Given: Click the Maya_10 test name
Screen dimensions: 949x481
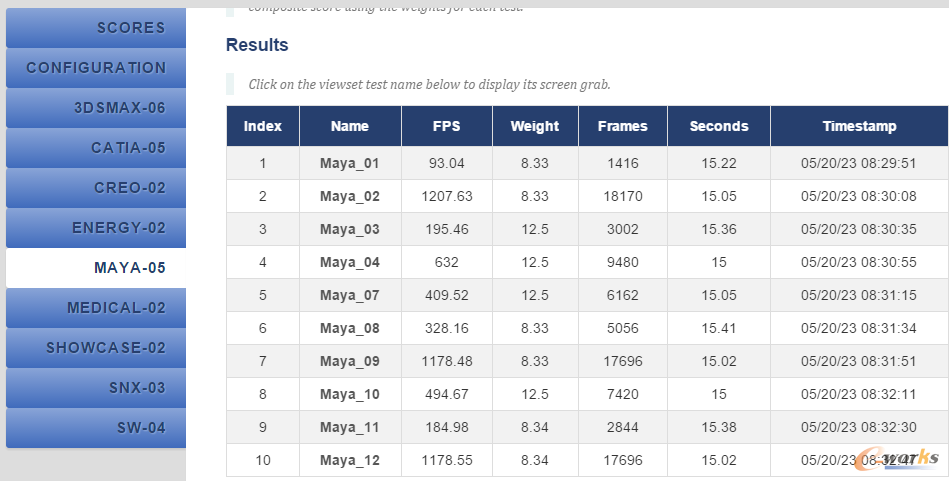Looking at the screenshot, I should [x=350, y=394].
